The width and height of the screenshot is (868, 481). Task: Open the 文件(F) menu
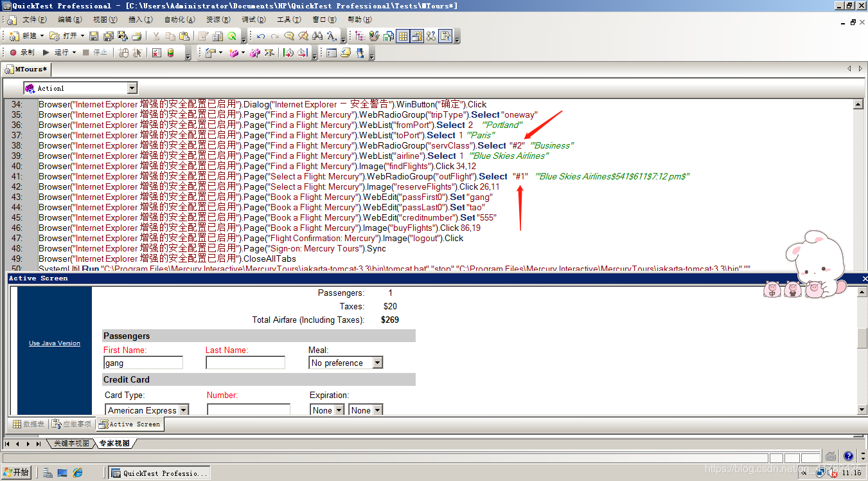tap(35, 20)
